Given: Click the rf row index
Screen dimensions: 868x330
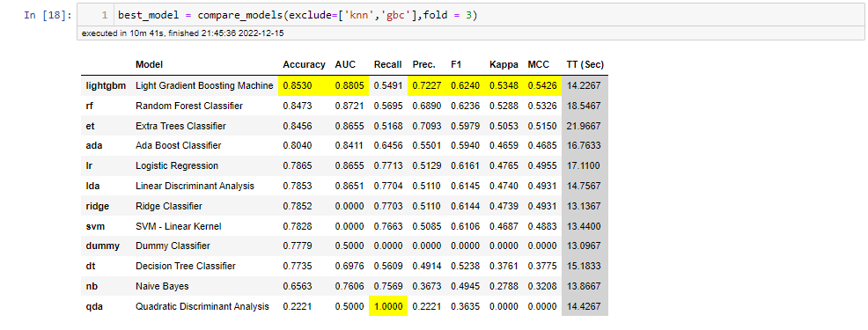Looking at the screenshot, I should pos(89,106).
